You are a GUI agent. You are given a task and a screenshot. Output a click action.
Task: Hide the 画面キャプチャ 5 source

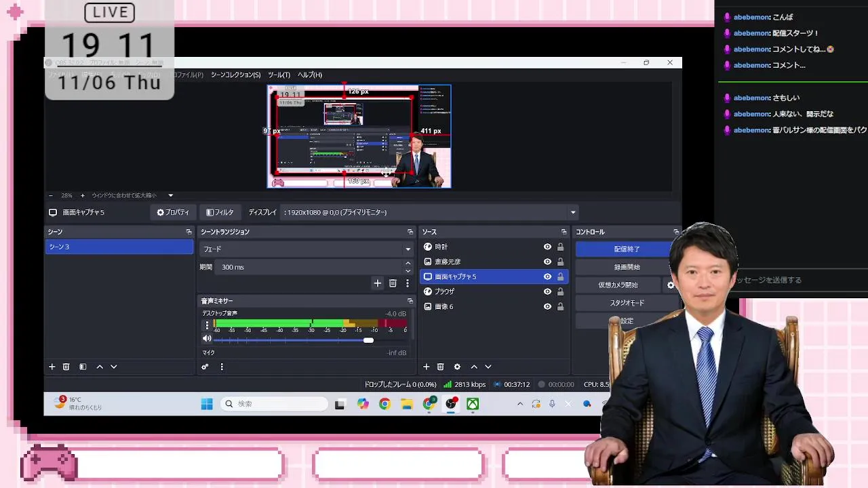click(x=547, y=277)
